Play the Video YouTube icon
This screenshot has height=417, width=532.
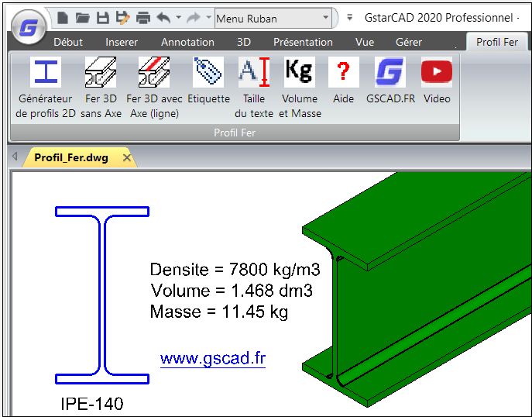point(437,81)
